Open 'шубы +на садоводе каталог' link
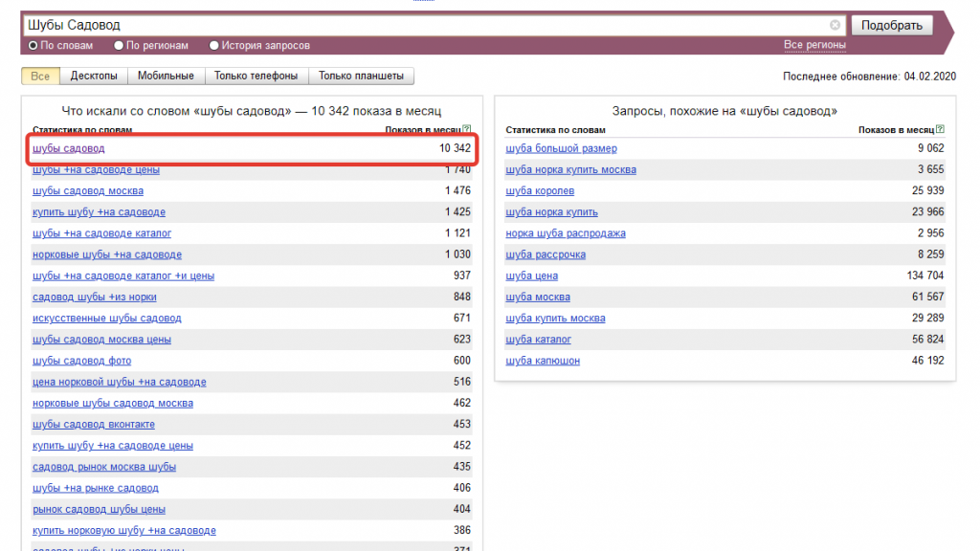This screenshot has height=551, width=980. (101, 233)
